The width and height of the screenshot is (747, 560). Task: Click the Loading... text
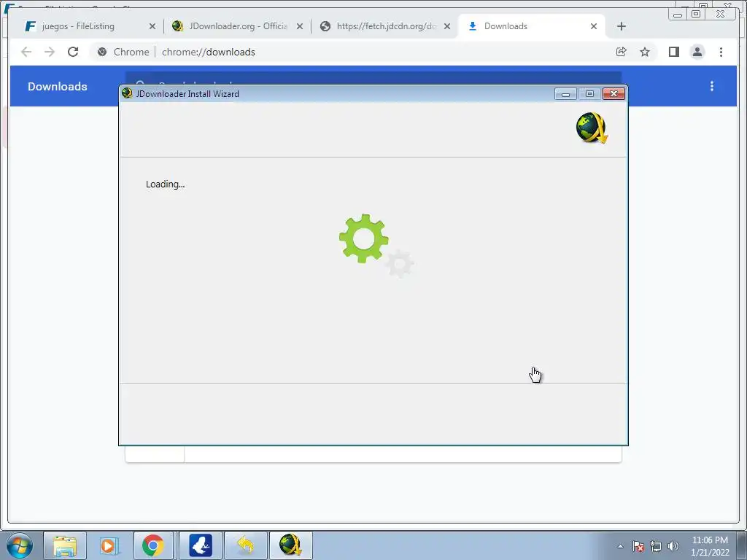point(166,184)
